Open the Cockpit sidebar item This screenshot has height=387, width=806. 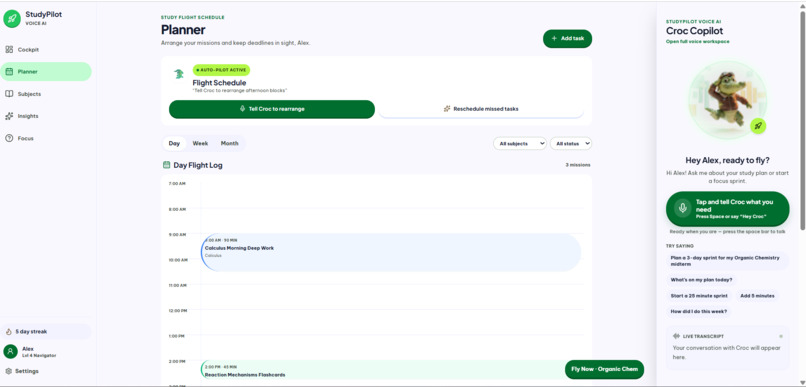tap(46, 50)
